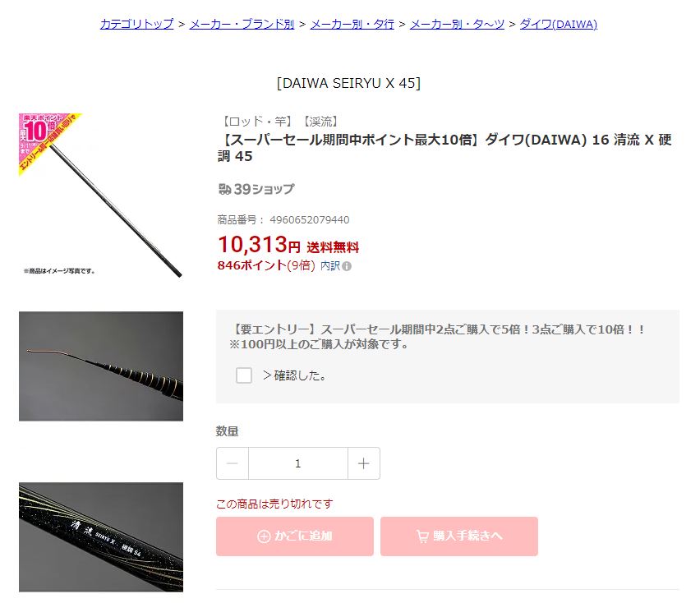Image resolution: width=700 pixels, height=603 pixels.
Task: Go to メーカー別・タ〜ツ breadcrumb
Action: 457,24
